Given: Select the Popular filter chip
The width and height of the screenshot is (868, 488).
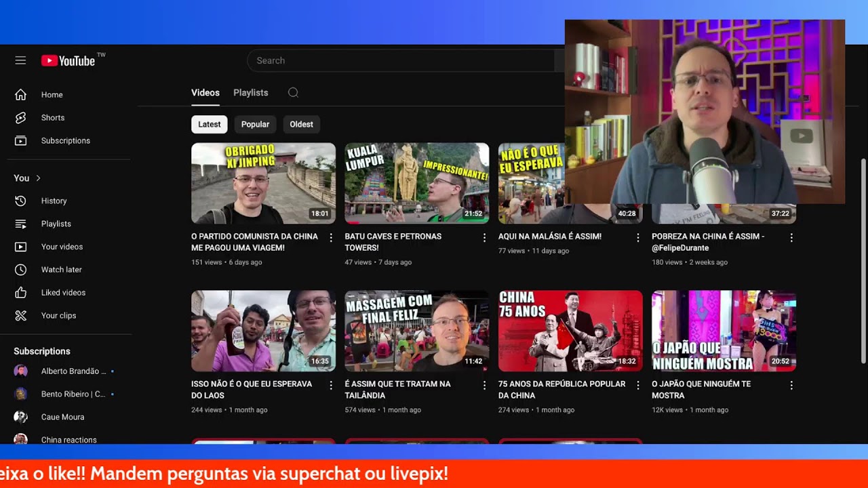Looking at the screenshot, I should click(x=255, y=125).
